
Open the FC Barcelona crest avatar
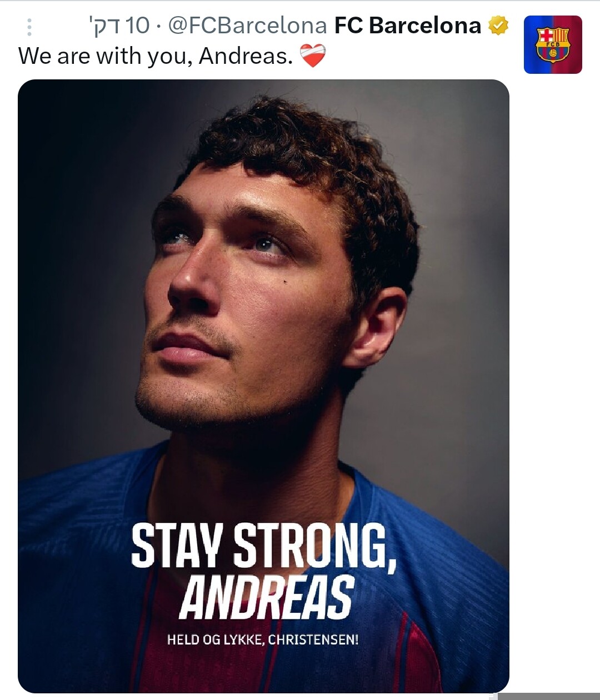coord(553,44)
